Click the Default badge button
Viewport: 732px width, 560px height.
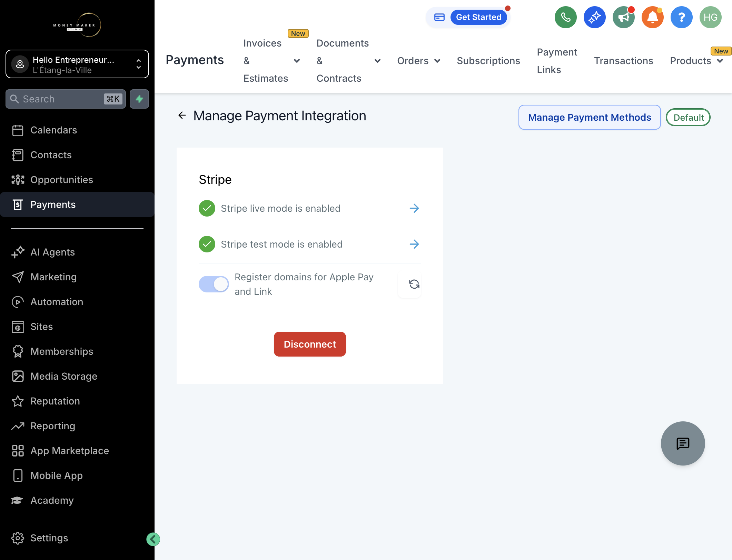688,117
